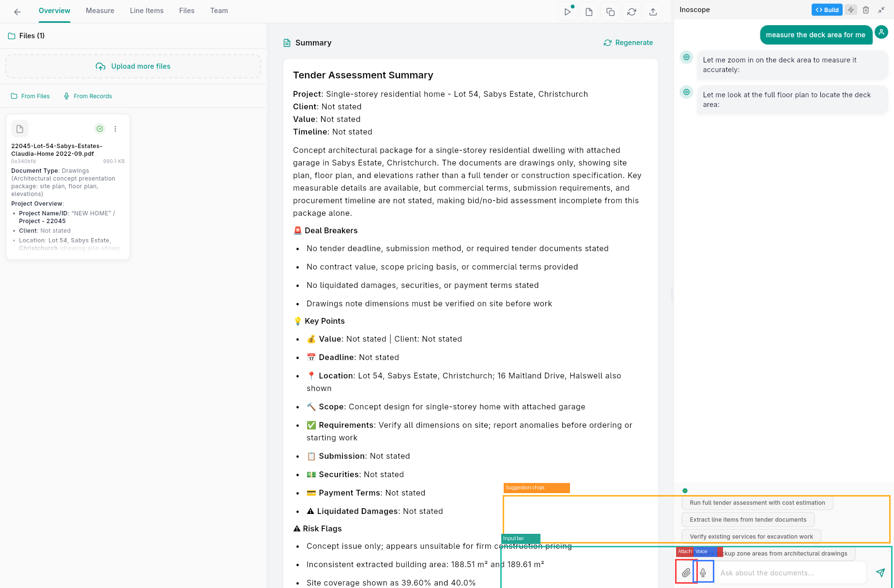Send a message with the send arrow icon

click(880, 573)
